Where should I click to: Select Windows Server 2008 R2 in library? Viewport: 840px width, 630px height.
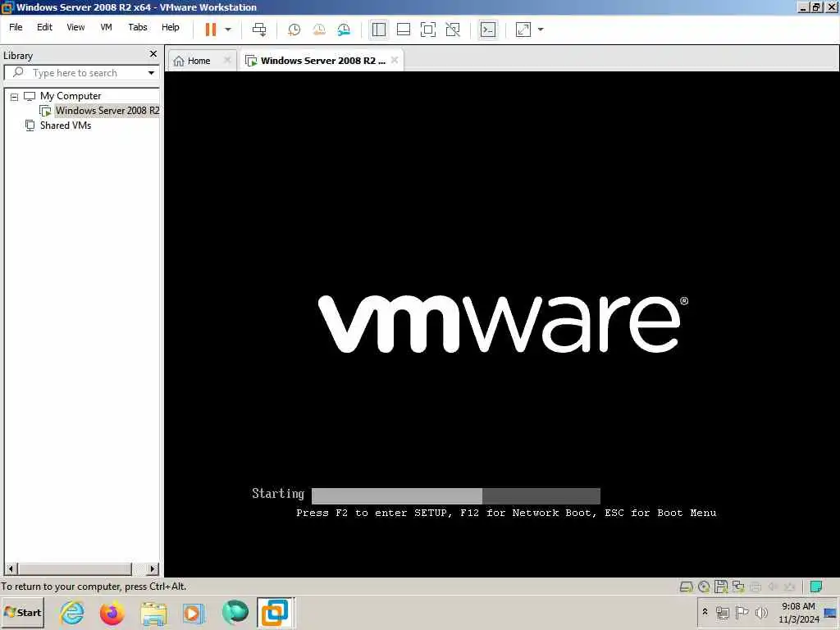coord(107,111)
